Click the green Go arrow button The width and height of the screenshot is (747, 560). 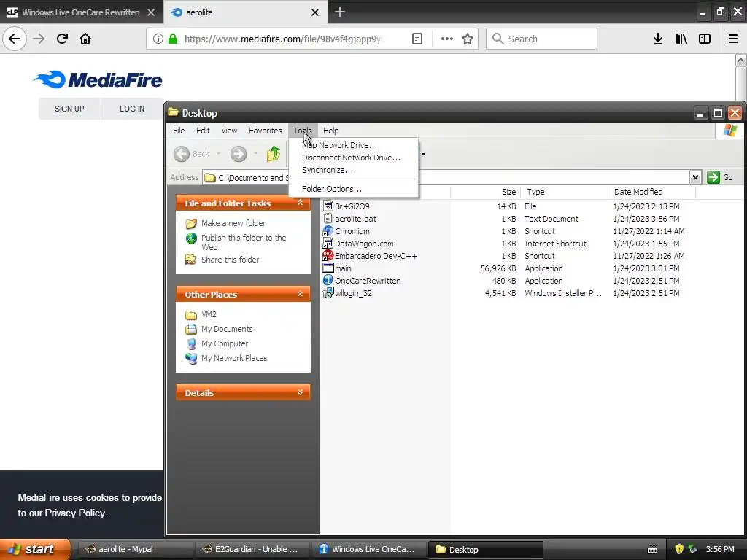coord(713,177)
